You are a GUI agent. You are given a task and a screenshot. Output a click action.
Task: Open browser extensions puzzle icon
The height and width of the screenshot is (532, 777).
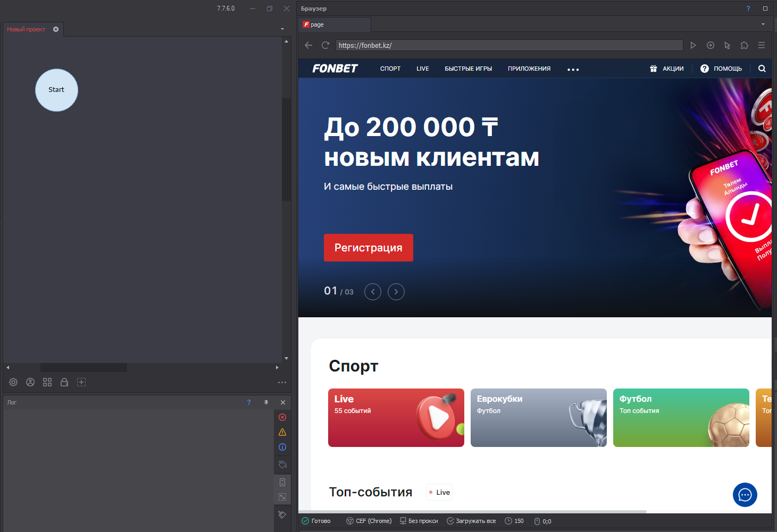745,45
